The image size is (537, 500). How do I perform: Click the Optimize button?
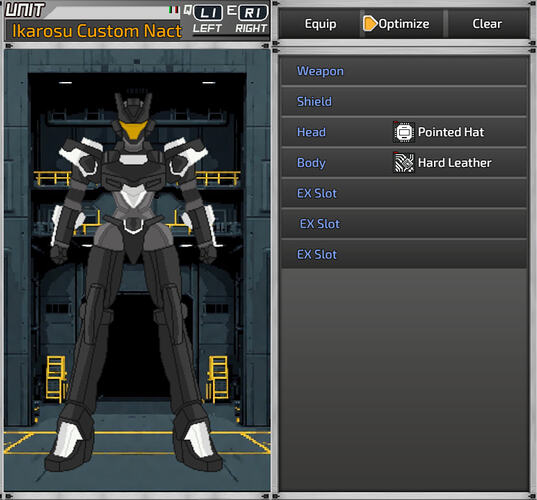[403, 24]
